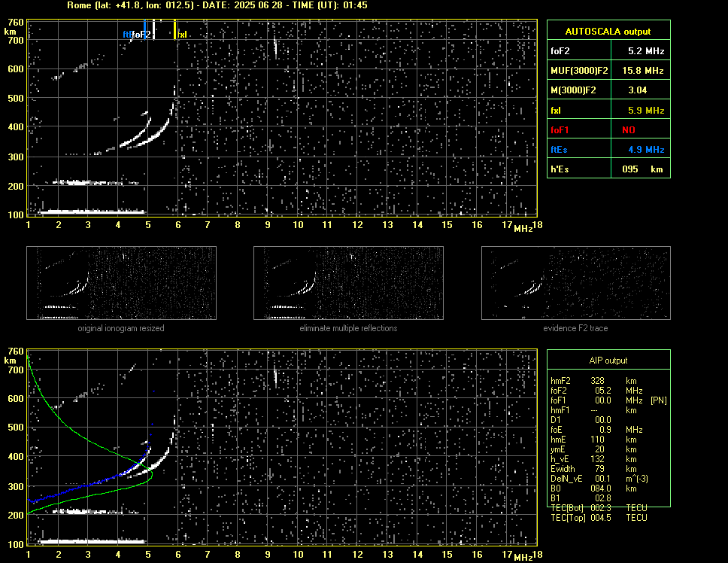Click the yellow fxI value '5.9 MHz'
The height and width of the screenshot is (563, 728).
(x=646, y=111)
